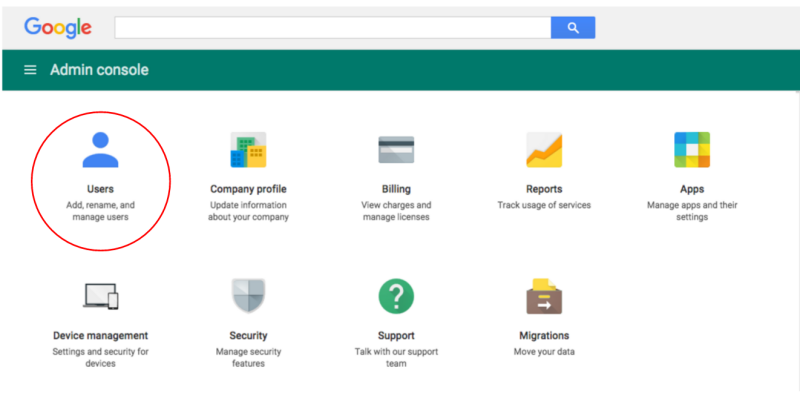This screenshot has width=800, height=413.
Task: Click "Manage apps and their settings" text
Action: pyautogui.click(x=692, y=211)
